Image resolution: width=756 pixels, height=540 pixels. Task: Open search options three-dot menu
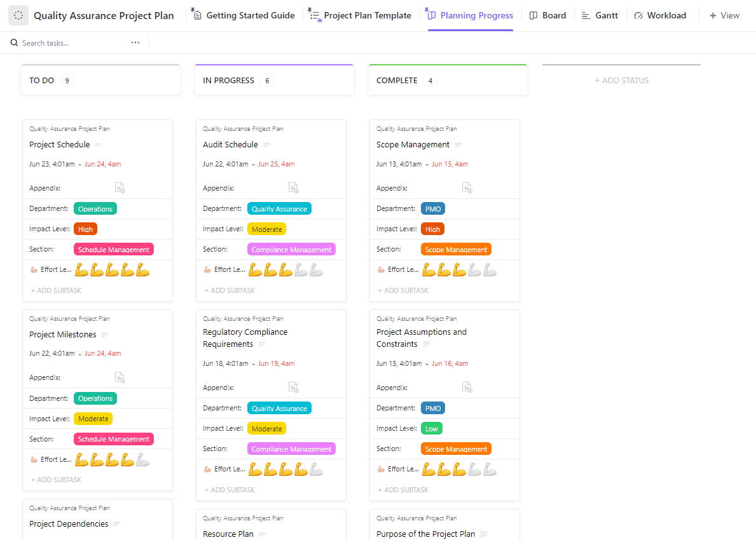(x=135, y=43)
